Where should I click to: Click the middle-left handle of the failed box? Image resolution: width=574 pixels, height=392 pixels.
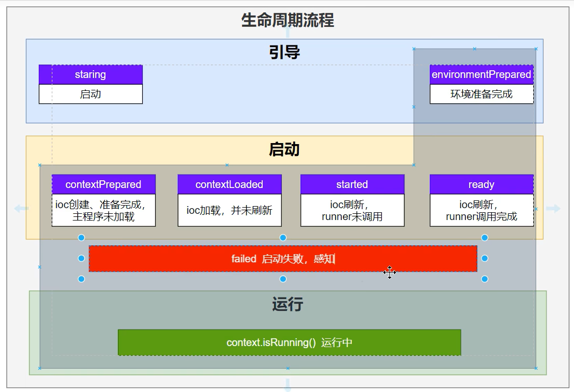tap(81, 258)
